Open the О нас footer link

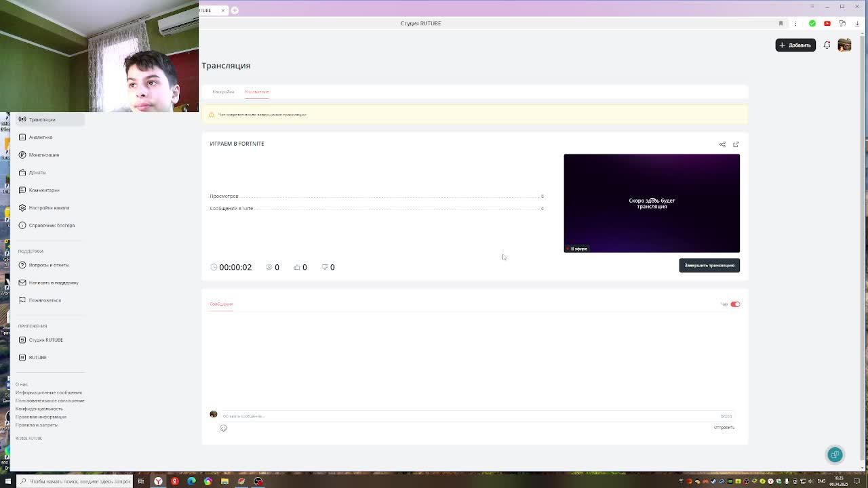[22, 384]
